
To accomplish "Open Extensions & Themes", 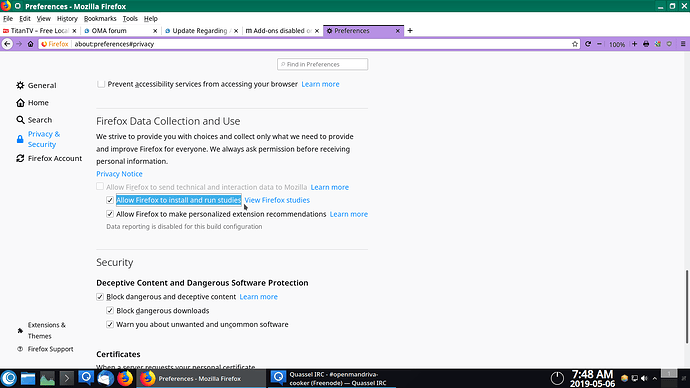I will (41, 330).
